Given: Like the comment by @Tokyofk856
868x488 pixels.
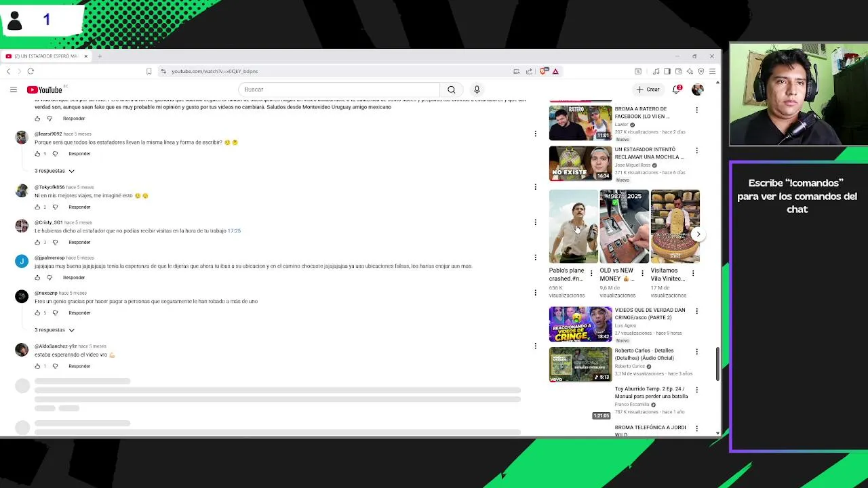Looking at the screenshot, I should coord(37,207).
